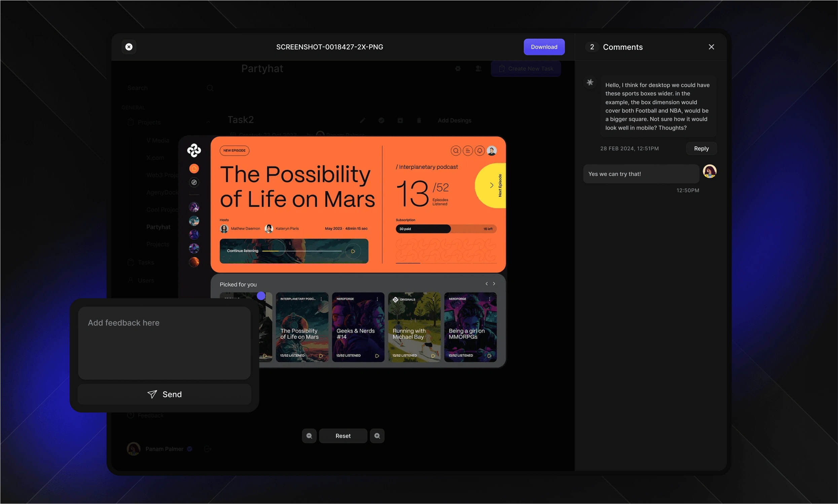Select the compass explore icon in podcast sidebar
Image resolution: width=838 pixels, height=504 pixels.
tap(194, 183)
